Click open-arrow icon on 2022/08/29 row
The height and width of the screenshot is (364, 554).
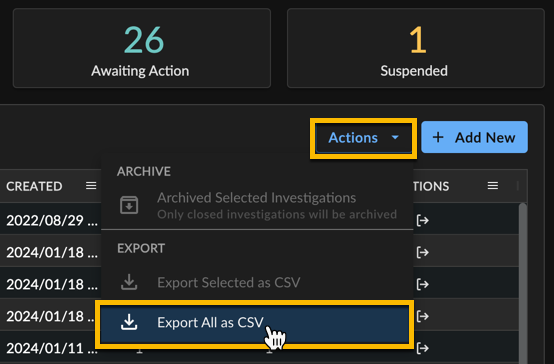[x=423, y=221]
